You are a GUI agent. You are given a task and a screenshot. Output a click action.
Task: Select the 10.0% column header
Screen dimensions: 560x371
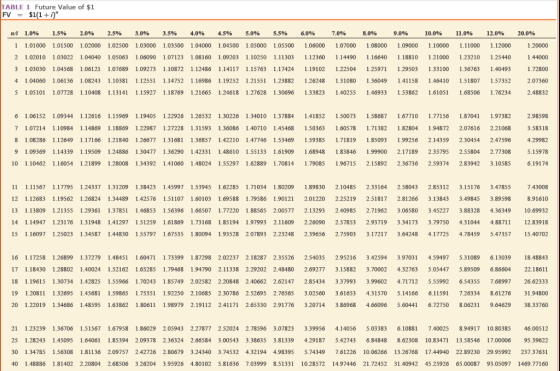[x=433, y=34]
